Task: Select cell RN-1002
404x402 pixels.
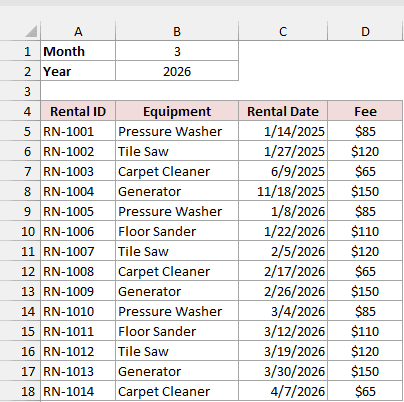Action: click(x=78, y=151)
